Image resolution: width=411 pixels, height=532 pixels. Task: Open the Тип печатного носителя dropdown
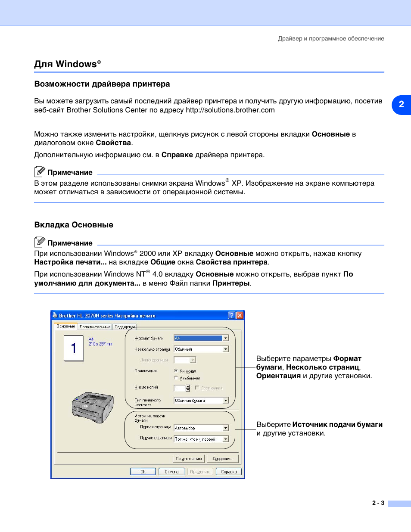[x=225, y=401]
